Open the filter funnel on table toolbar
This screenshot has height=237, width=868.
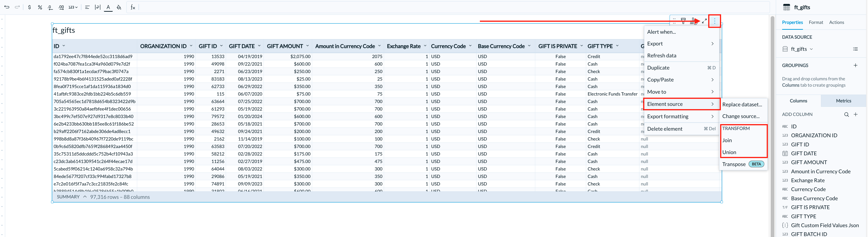pos(683,21)
